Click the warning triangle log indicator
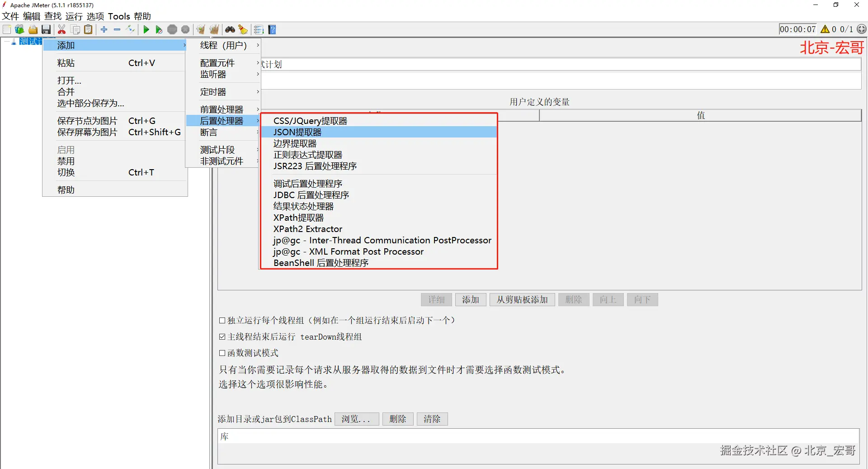868x469 pixels. tap(825, 29)
